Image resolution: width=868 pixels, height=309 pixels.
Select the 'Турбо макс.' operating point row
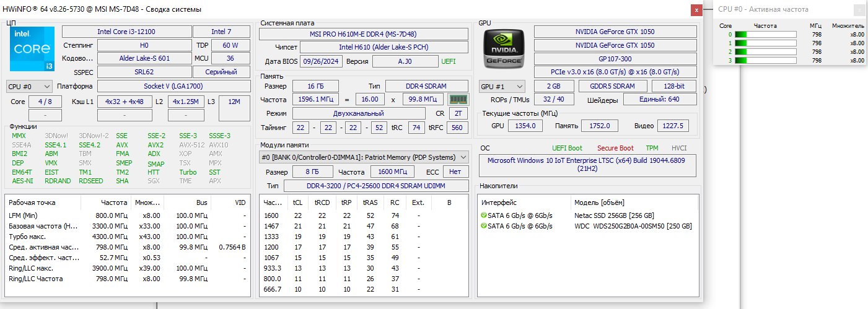129,237
